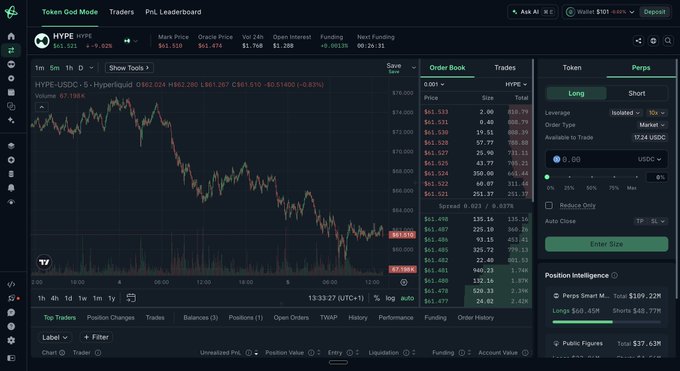
Task: Toggle chart percent scale
Action: point(376,298)
